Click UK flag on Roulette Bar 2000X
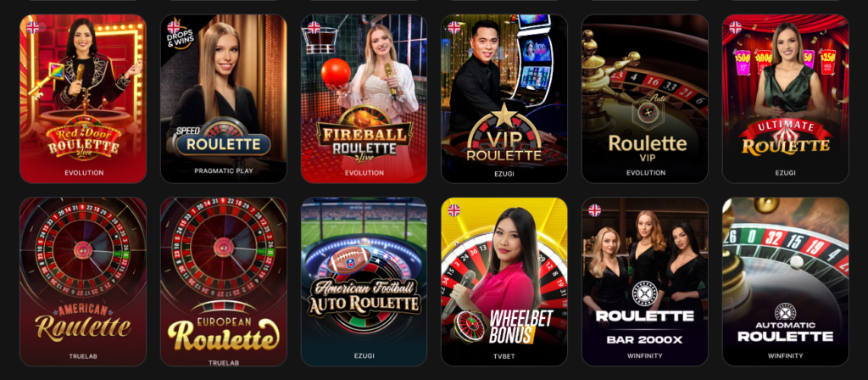Screen dimensions: 868x380 pyautogui.click(x=594, y=210)
